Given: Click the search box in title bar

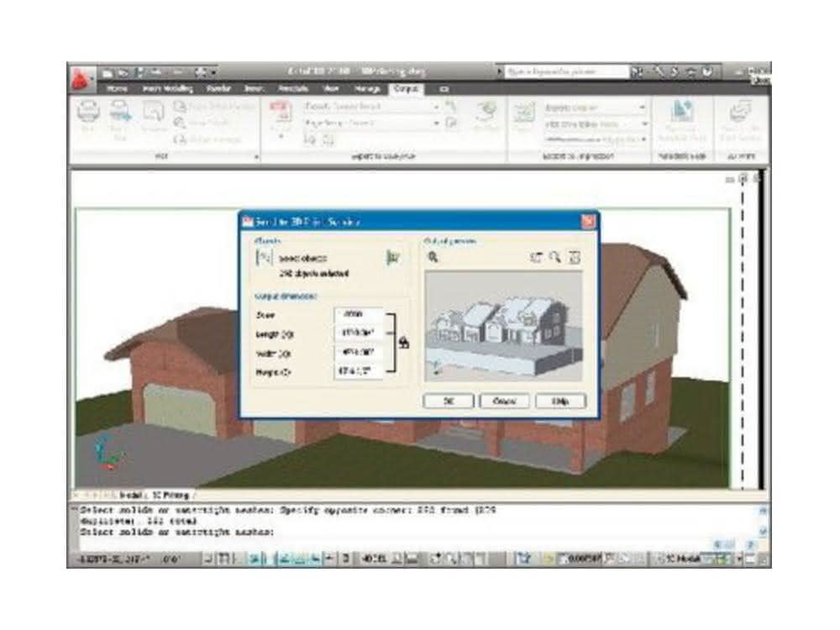Looking at the screenshot, I should point(565,71).
